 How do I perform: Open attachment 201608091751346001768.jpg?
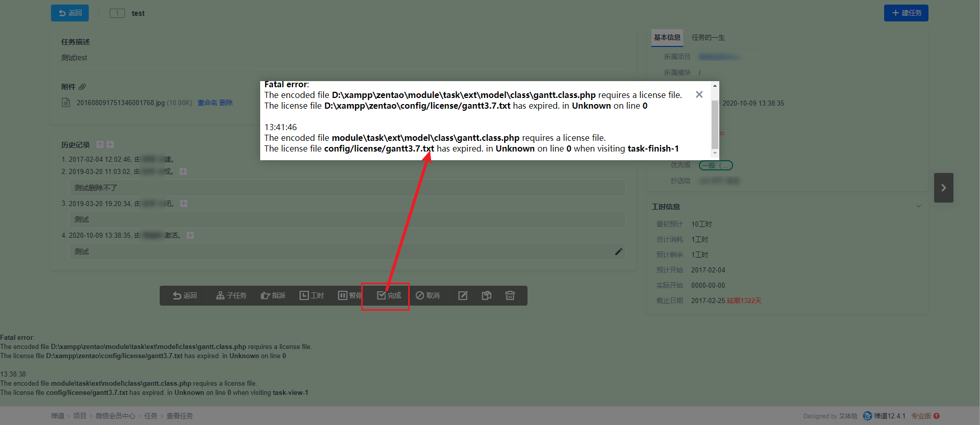coord(120,103)
